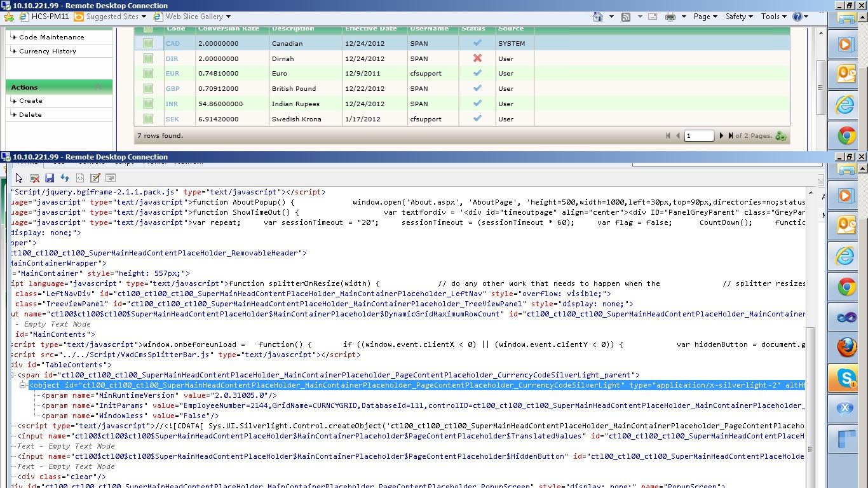Screen dimensions: 868x488
Task: Go to the next grid page
Action: coord(721,136)
